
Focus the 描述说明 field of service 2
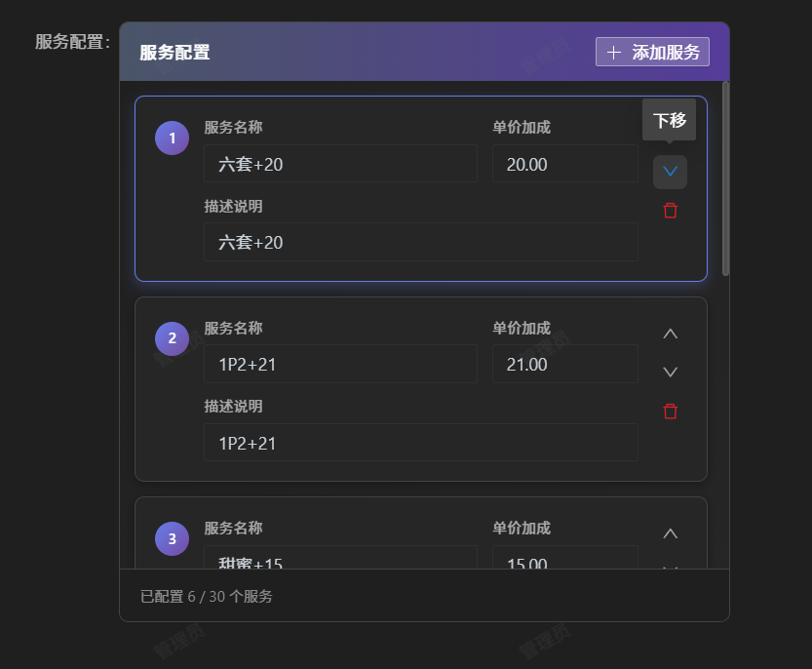click(420, 443)
